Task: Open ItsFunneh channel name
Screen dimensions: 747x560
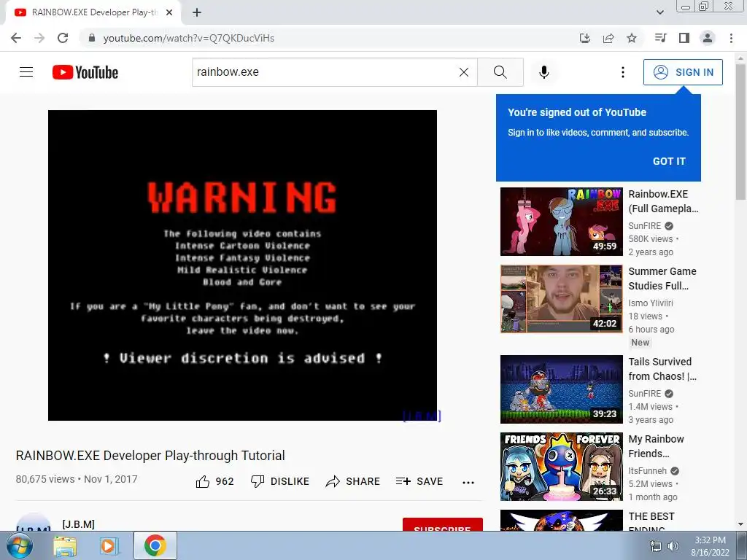Action: (x=647, y=470)
